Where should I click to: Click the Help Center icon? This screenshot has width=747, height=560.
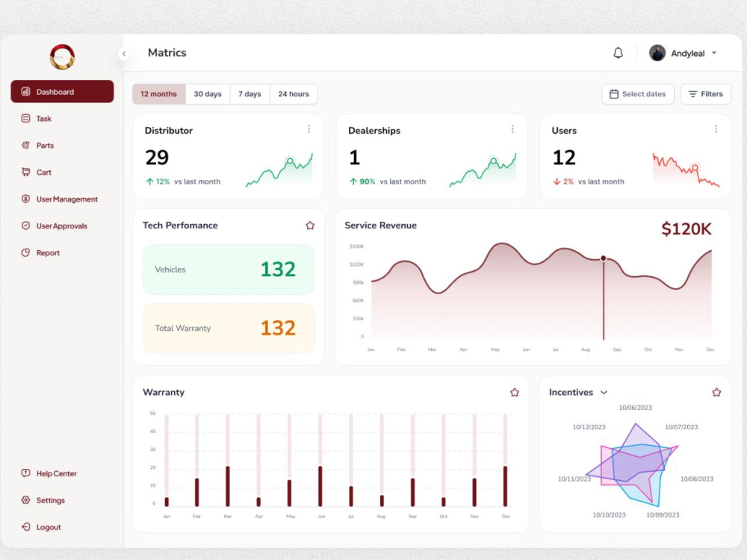coord(25,473)
